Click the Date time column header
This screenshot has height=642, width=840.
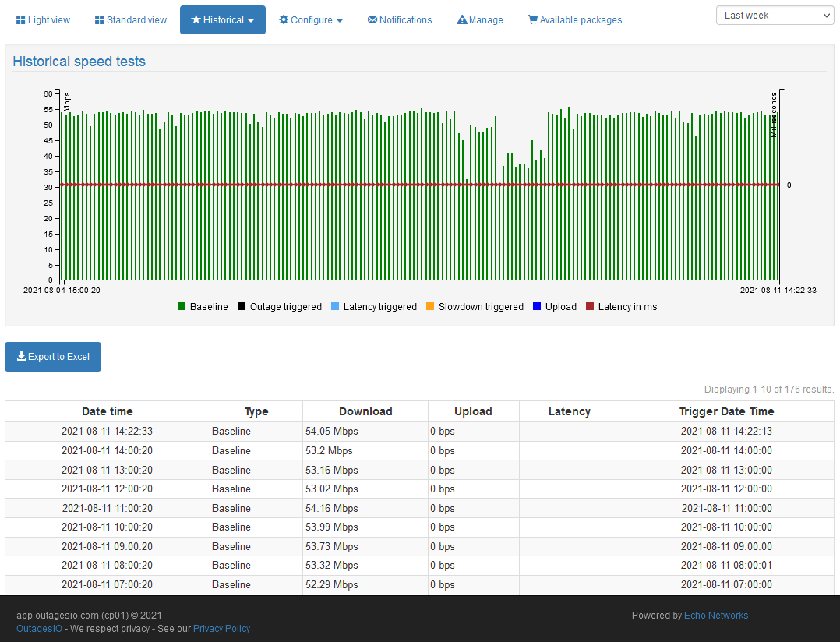(x=108, y=411)
